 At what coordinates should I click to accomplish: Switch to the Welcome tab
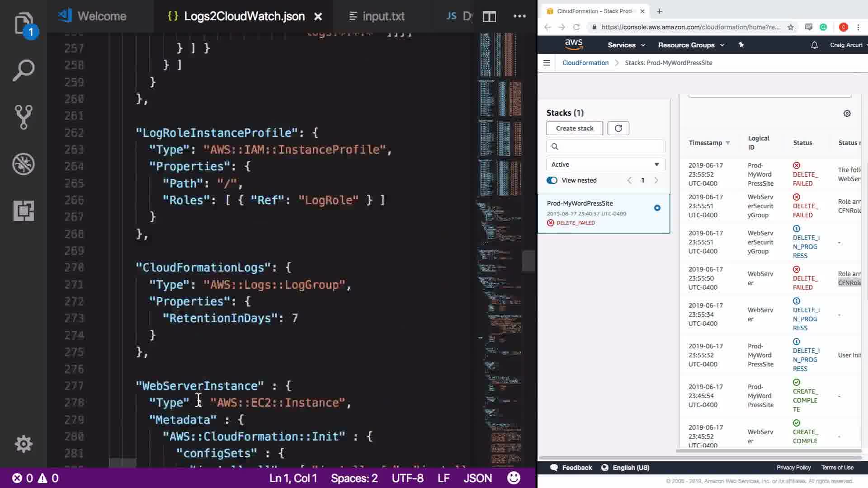(x=101, y=17)
